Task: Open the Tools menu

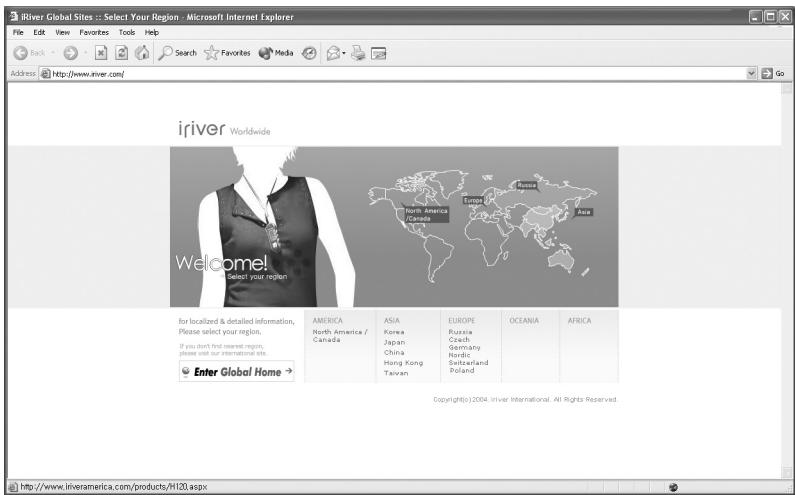Action: coord(127,32)
